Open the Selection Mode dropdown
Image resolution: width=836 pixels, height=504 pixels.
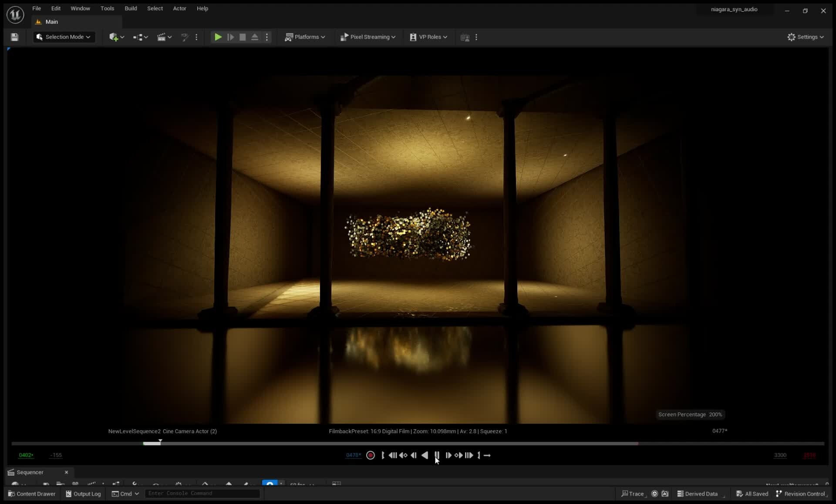[64, 37]
